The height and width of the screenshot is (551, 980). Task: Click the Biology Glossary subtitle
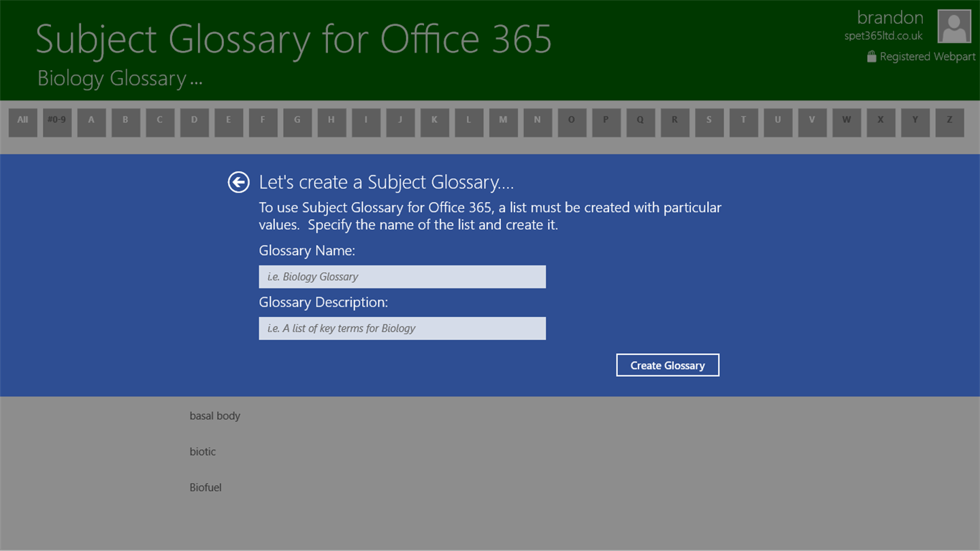120,78
